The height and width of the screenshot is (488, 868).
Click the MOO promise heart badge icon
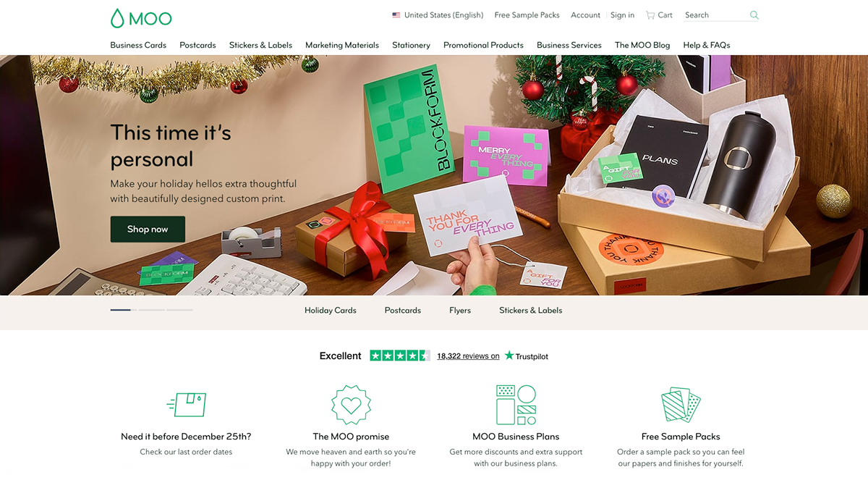pyautogui.click(x=351, y=404)
